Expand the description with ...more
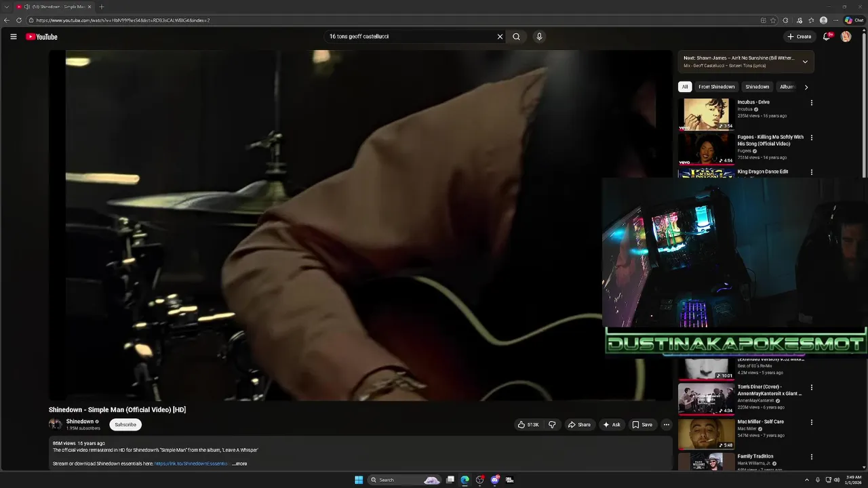 pos(239,464)
